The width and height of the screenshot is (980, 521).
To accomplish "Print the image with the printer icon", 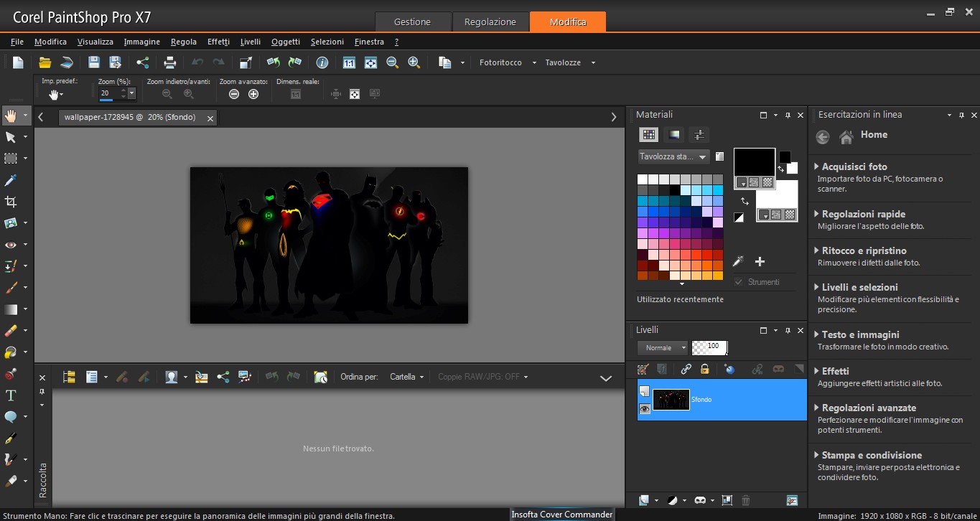I will click(x=170, y=62).
